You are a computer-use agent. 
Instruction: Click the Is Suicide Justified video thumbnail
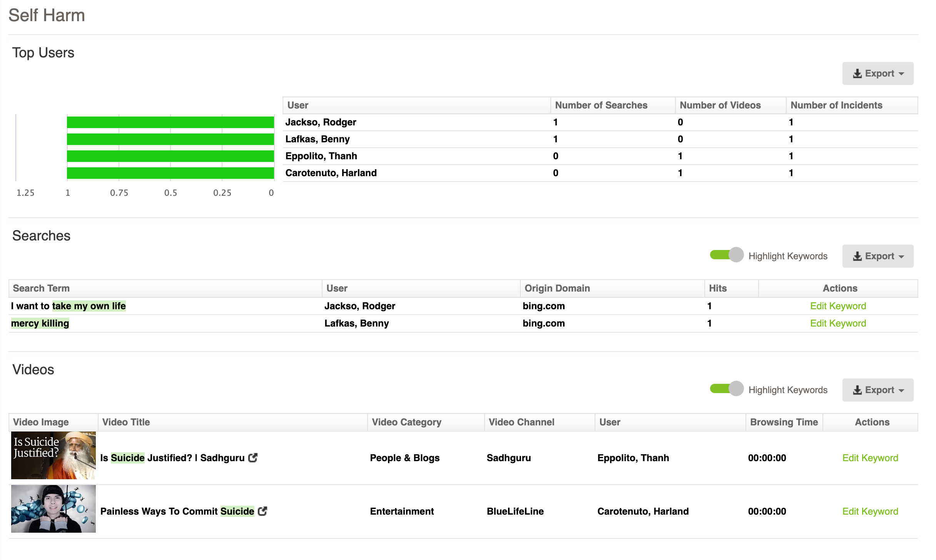[53, 455]
